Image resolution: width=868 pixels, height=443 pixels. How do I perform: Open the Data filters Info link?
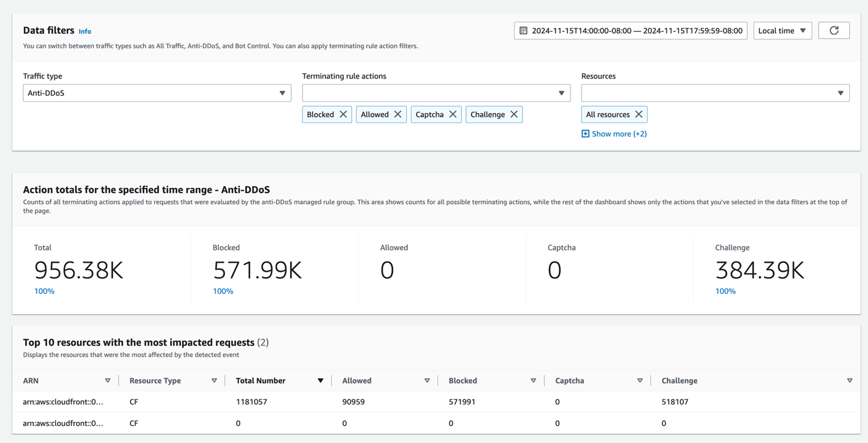pyautogui.click(x=85, y=32)
